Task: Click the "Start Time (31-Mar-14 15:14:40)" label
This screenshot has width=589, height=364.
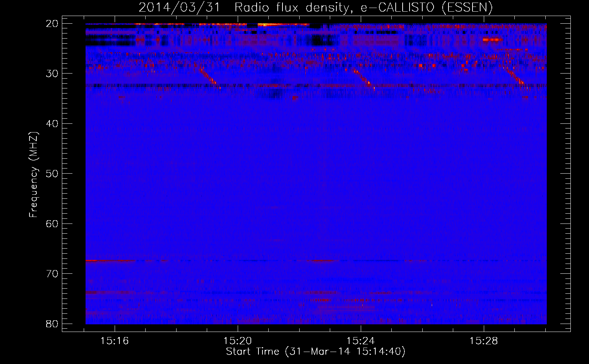Action: click(x=315, y=352)
